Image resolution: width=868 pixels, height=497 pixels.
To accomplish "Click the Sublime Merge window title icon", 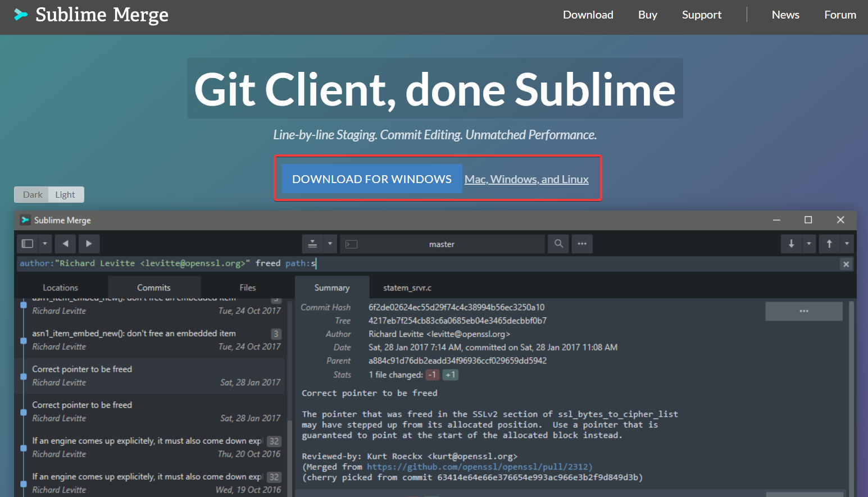I will (x=25, y=220).
